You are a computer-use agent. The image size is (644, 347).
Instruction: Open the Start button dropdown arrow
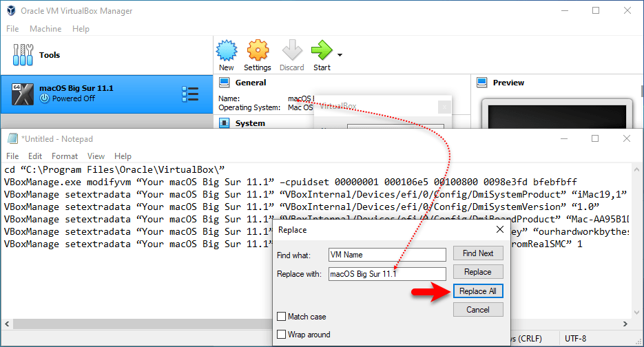click(x=340, y=54)
